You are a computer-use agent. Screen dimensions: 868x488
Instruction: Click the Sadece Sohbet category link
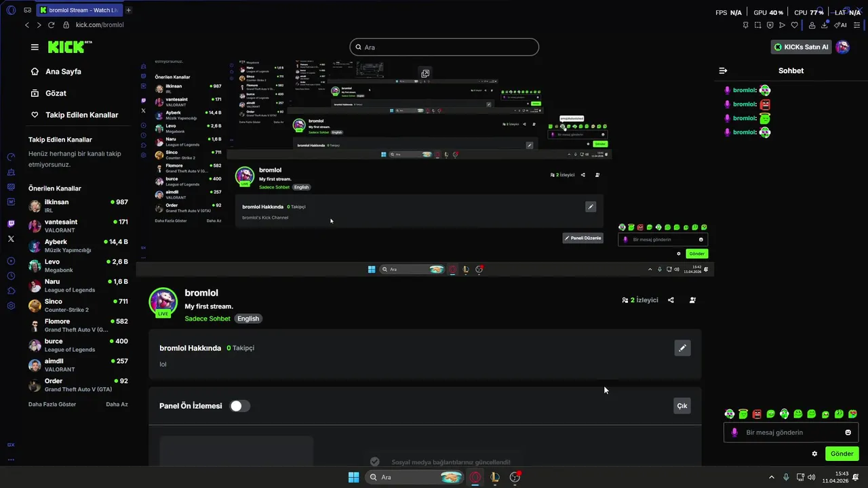pyautogui.click(x=208, y=319)
